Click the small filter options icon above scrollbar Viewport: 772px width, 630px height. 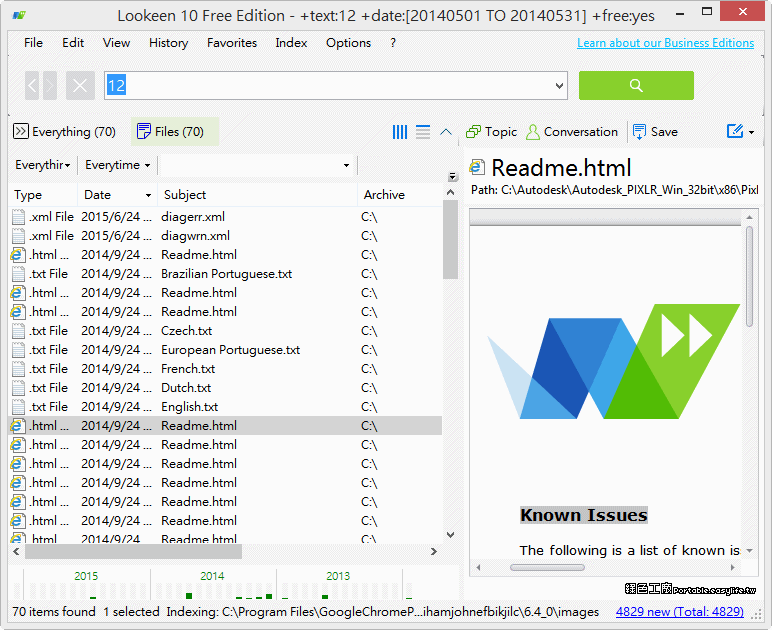click(x=453, y=177)
